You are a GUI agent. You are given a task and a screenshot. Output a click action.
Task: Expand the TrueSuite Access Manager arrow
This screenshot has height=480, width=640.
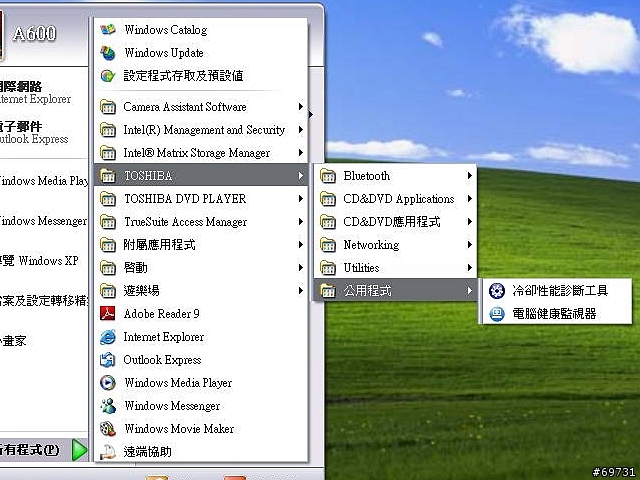(301, 222)
